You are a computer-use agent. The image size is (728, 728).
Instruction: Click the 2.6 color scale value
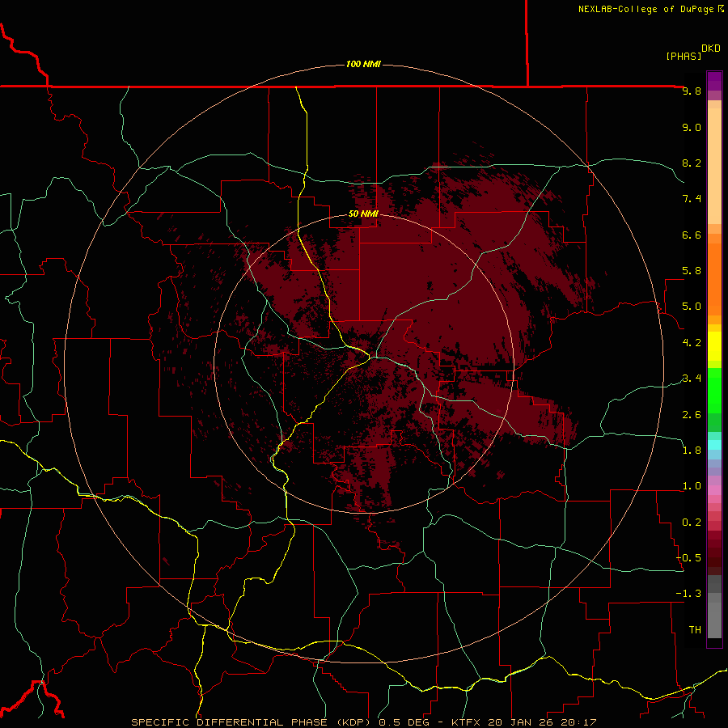click(x=692, y=414)
